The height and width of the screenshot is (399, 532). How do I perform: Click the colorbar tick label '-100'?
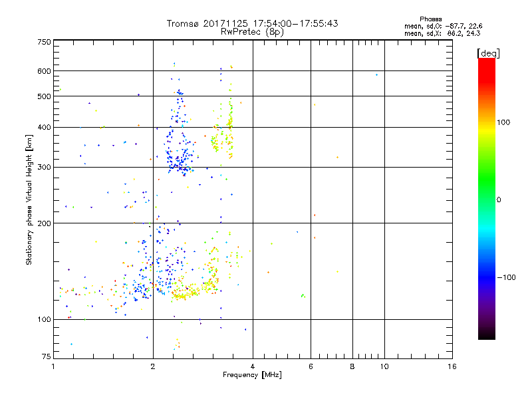click(506, 277)
